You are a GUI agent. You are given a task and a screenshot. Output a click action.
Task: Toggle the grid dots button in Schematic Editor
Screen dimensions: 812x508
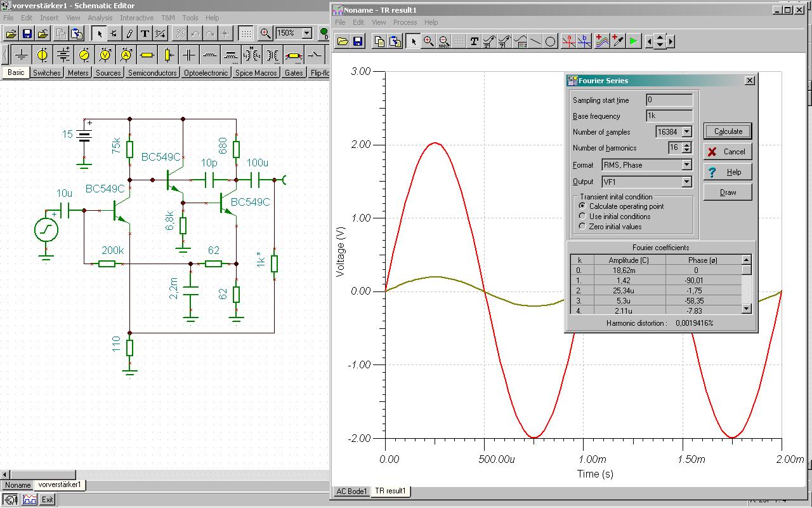pos(246,34)
